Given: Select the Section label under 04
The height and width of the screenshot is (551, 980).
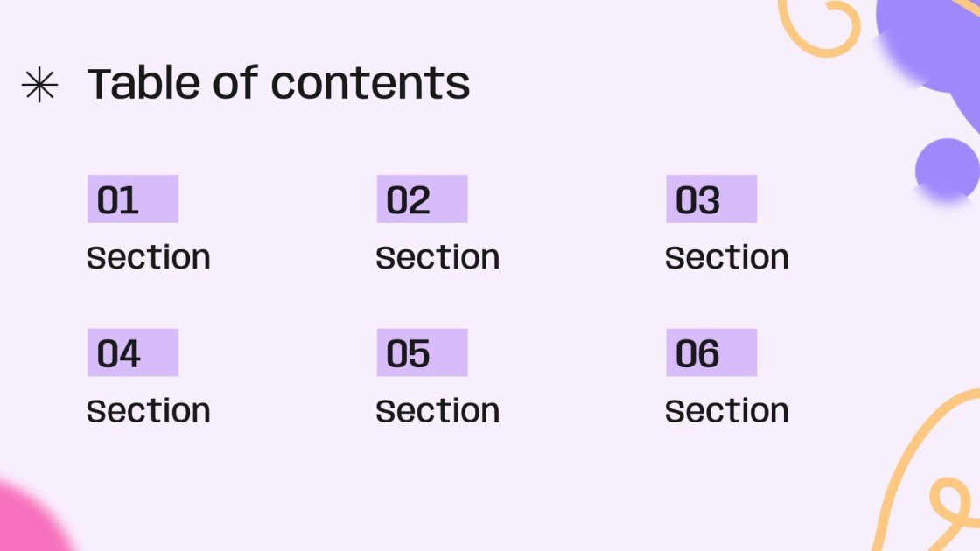Looking at the screenshot, I should 149,410.
